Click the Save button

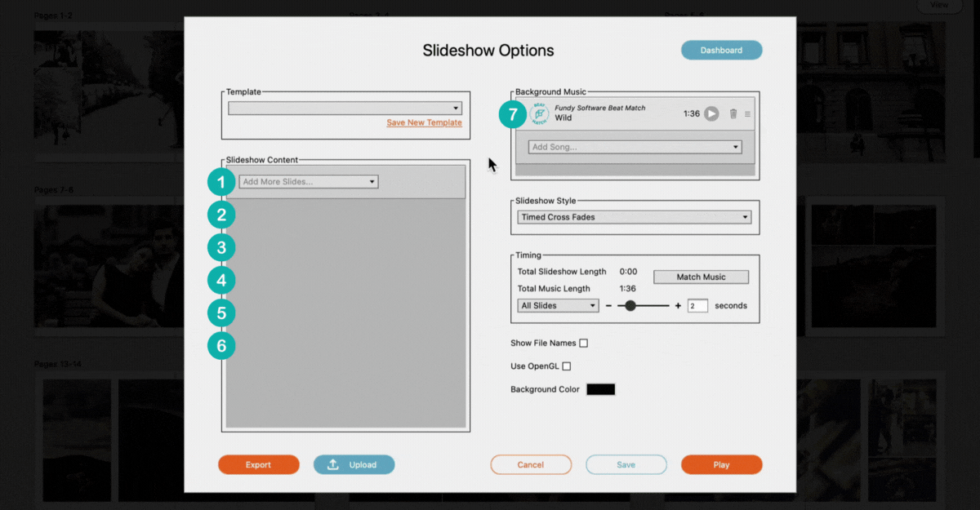pos(626,464)
